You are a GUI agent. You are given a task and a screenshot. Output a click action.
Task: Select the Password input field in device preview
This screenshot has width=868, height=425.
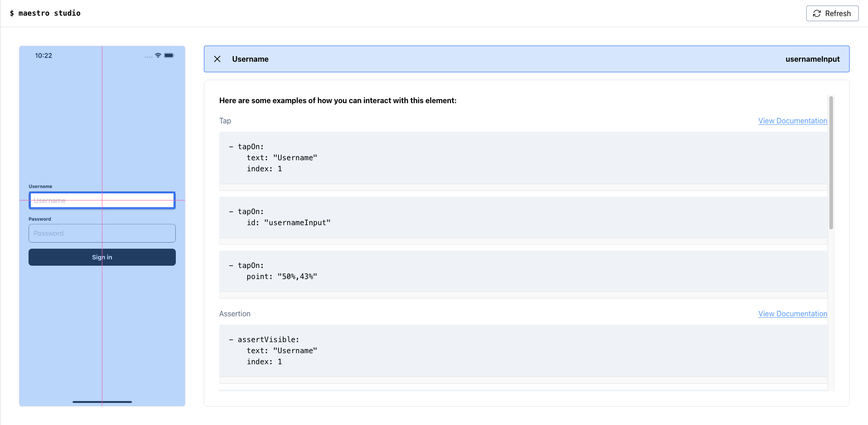point(102,233)
